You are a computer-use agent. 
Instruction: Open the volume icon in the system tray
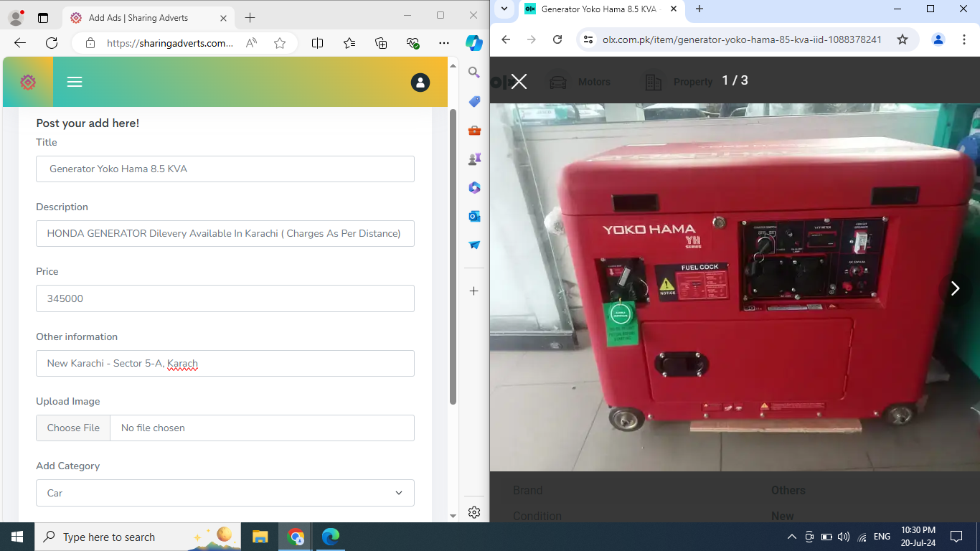coord(844,537)
